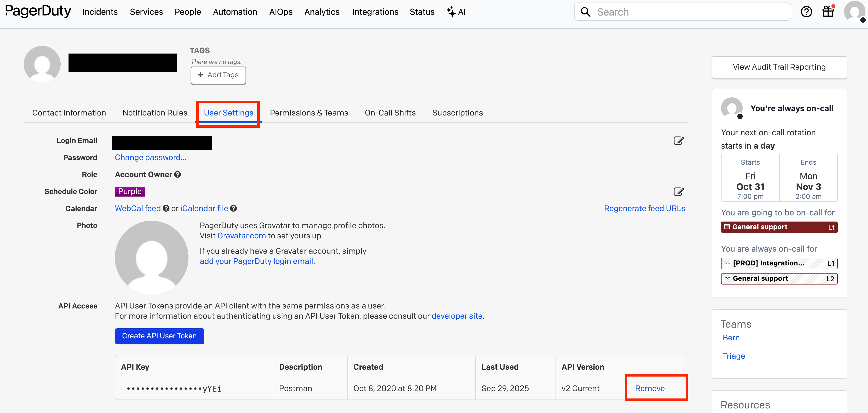Screen dimensions: 868x413
Task: Open the WebCal feed link
Action: [138, 209]
